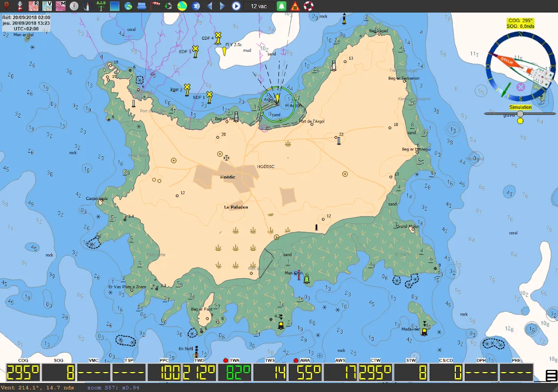Click the life buoy MOB icon

[308, 6]
